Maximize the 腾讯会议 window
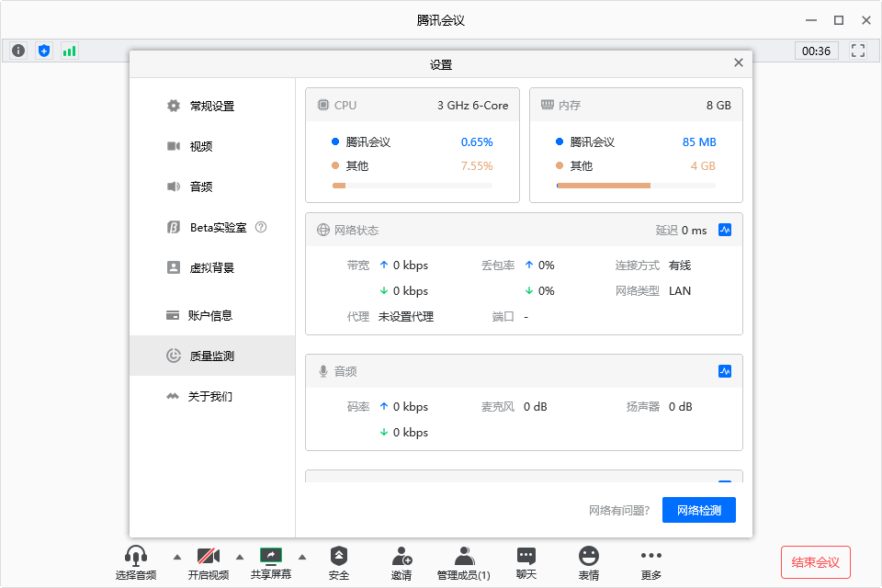Viewport: 882px width, 588px height. tap(838, 20)
